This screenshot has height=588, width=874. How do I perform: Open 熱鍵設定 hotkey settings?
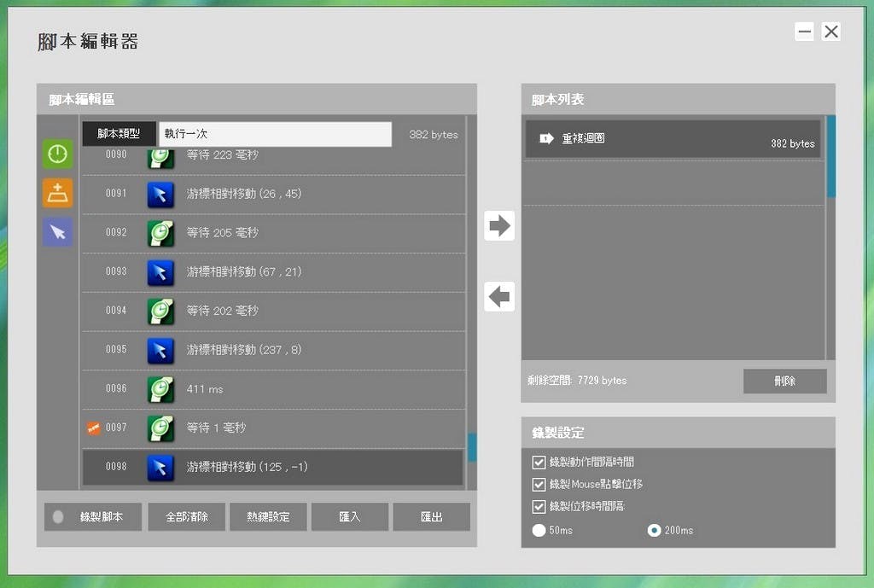pos(268,516)
